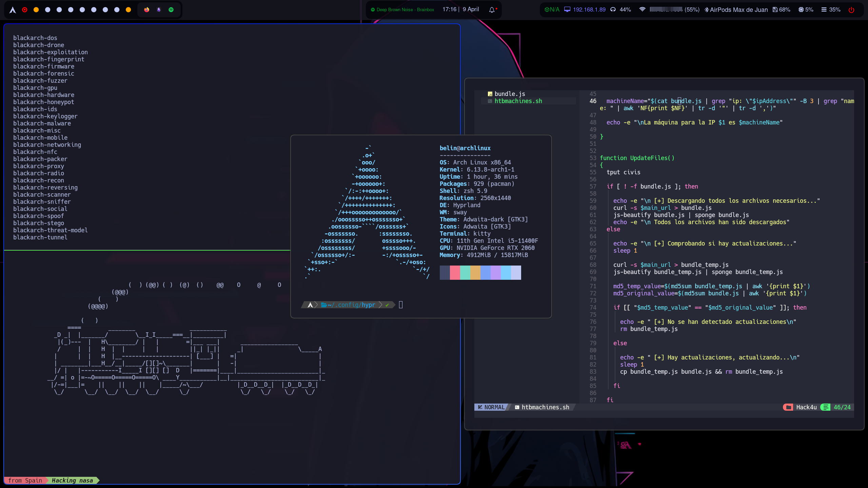The image size is (868, 488).
Task: Click the teal neofetch color block
Action: (x=465, y=273)
